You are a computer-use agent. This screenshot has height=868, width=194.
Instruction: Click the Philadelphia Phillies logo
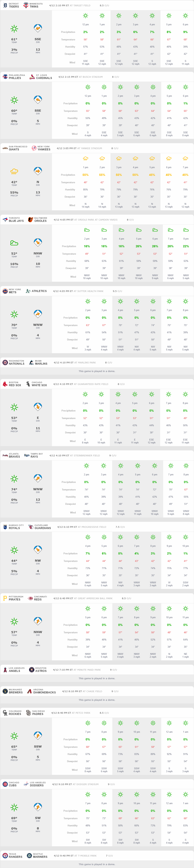click(5, 77)
